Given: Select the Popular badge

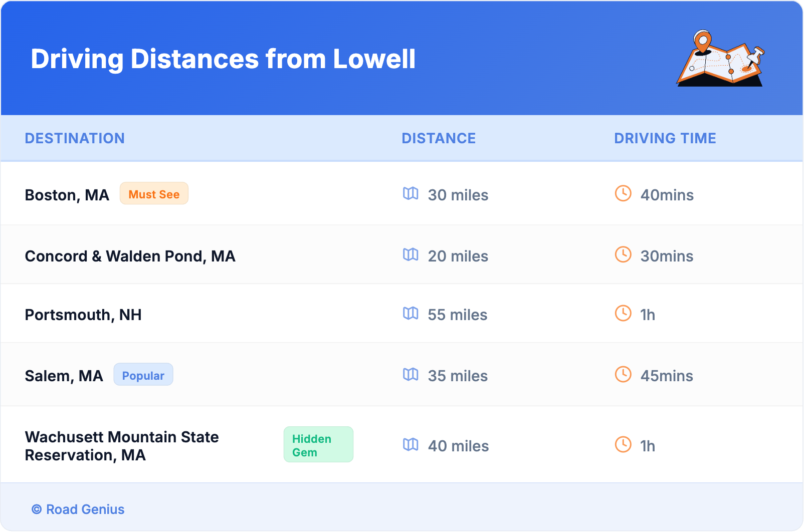Looking at the screenshot, I should (x=143, y=375).
